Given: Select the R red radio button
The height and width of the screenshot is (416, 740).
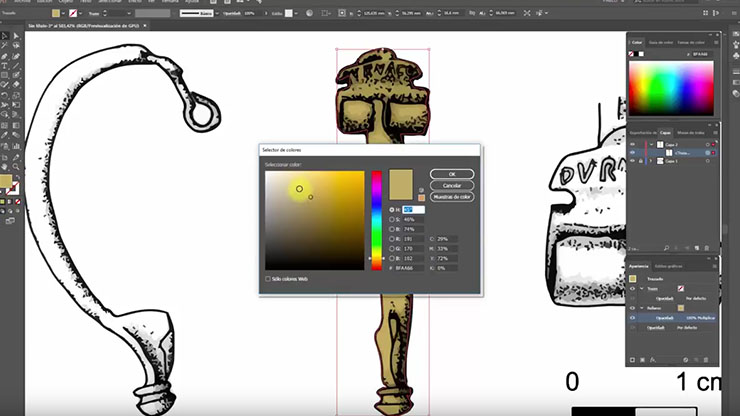Looking at the screenshot, I should pos(393,239).
